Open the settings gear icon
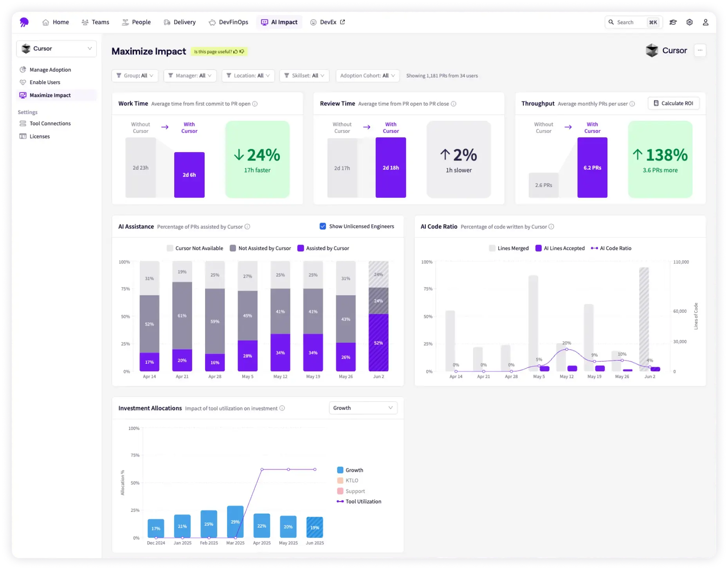The width and height of the screenshot is (728, 570). [689, 22]
